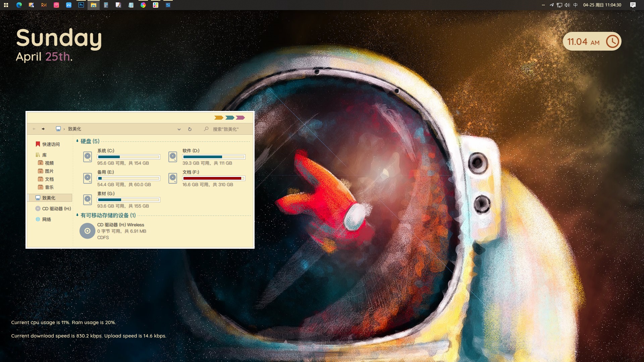Viewport: 644px width, 362px height.
Task: Collapse the 有可移动存储的设备 (1) group
Action: coord(77,215)
